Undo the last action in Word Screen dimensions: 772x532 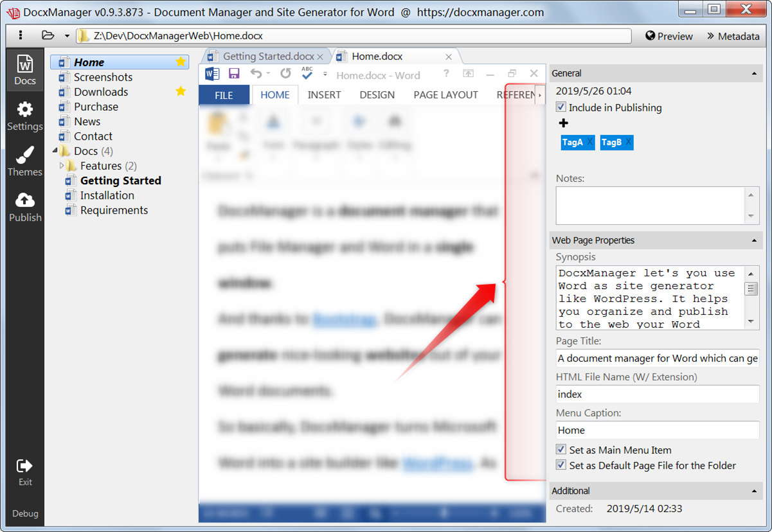[256, 74]
